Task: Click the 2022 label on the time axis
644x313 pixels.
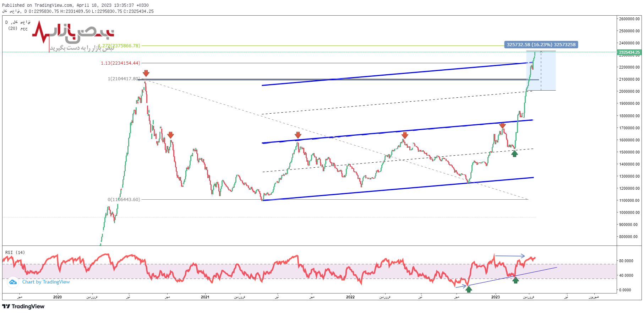Action: tap(350, 297)
